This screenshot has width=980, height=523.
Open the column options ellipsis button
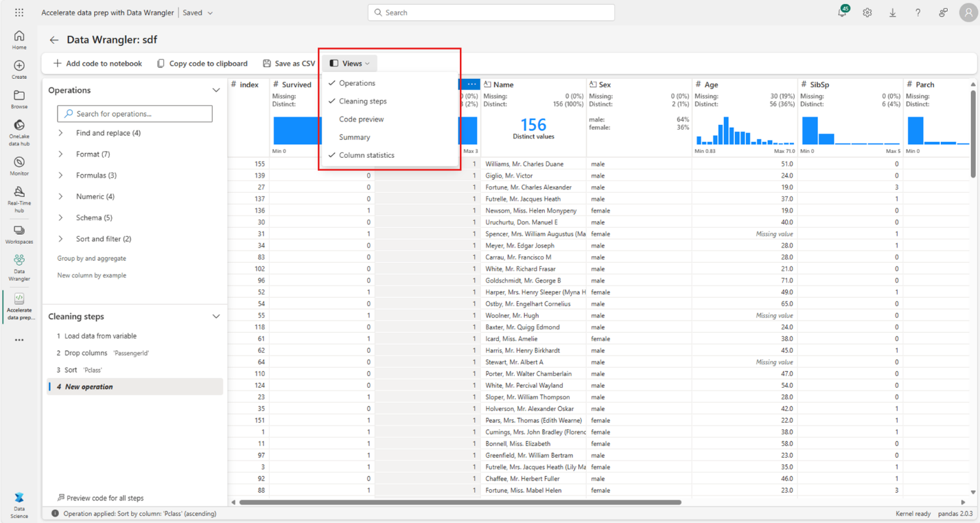[x=471, y=84]
